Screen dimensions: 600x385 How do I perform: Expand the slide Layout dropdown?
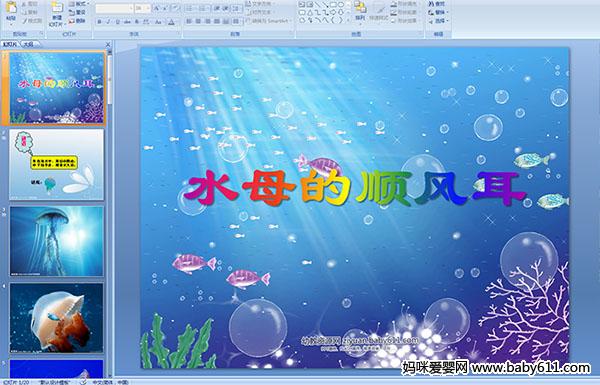[x=79, y=4]
